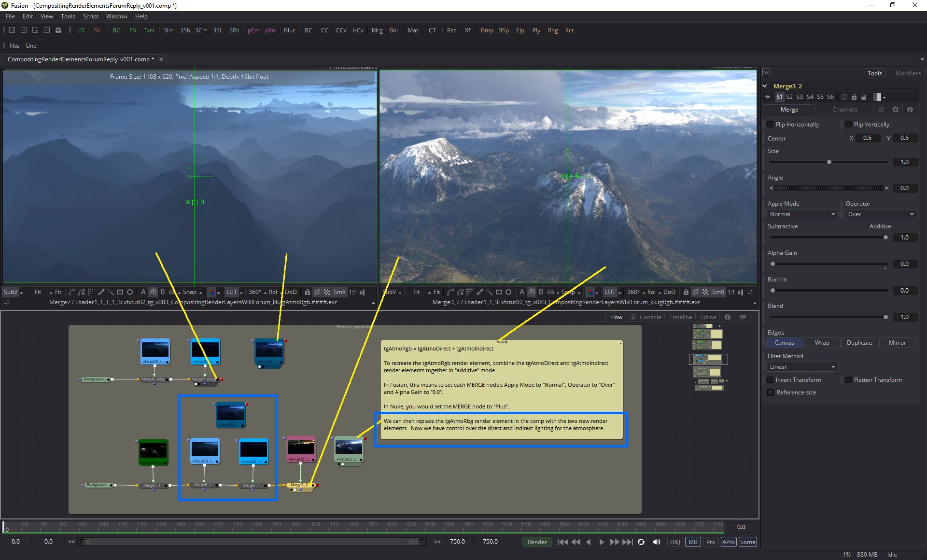The width and height of the screenshot is (927, 560).
Task: Toggle A/B split in left viewer
Action: point(153,292)
